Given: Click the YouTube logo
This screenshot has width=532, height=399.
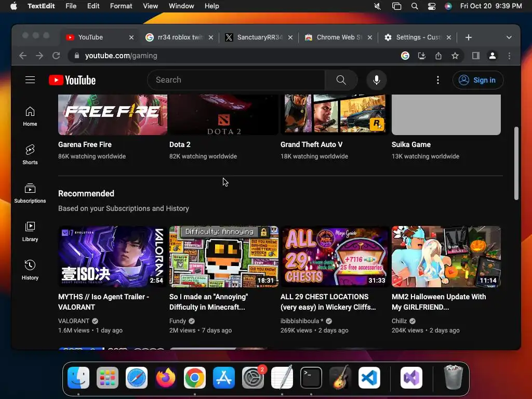Looking at the screenshot, I should click(x=72, y=80).
